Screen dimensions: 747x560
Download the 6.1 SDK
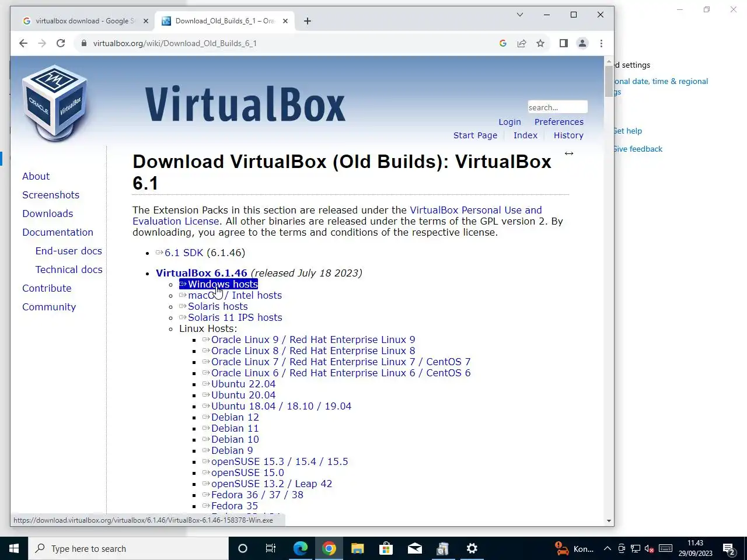(x=184, y=253)
